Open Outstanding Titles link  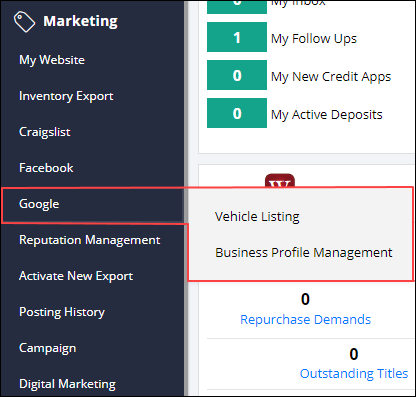(x=354, y=374)
